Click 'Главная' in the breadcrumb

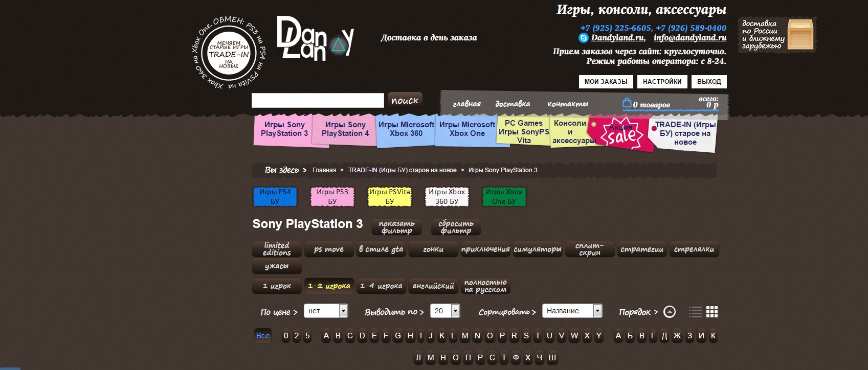(324, 170)
